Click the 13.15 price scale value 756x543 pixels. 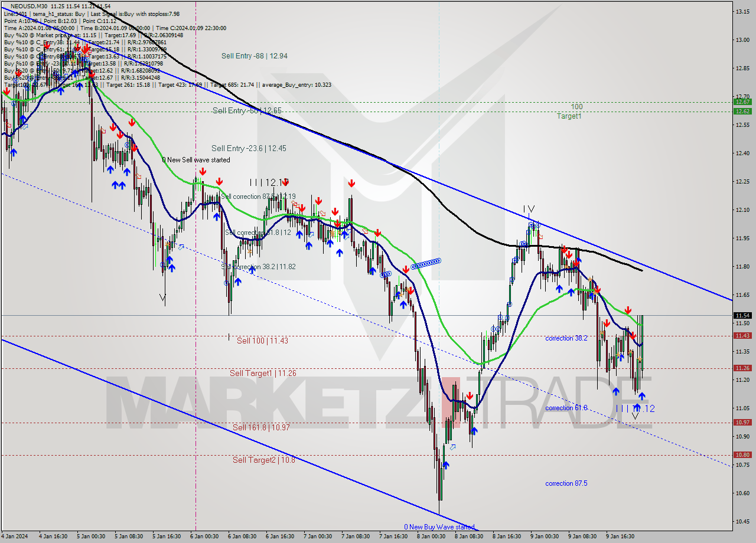point(742,11)
